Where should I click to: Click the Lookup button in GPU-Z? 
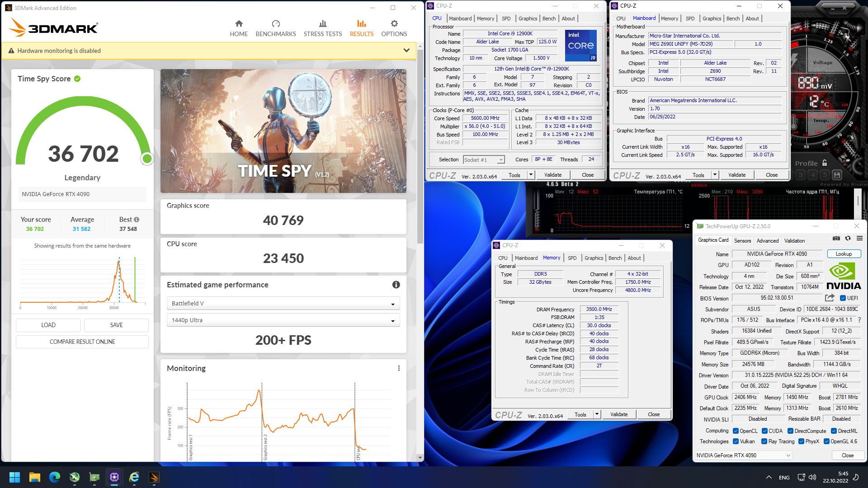tap(844, 254)
